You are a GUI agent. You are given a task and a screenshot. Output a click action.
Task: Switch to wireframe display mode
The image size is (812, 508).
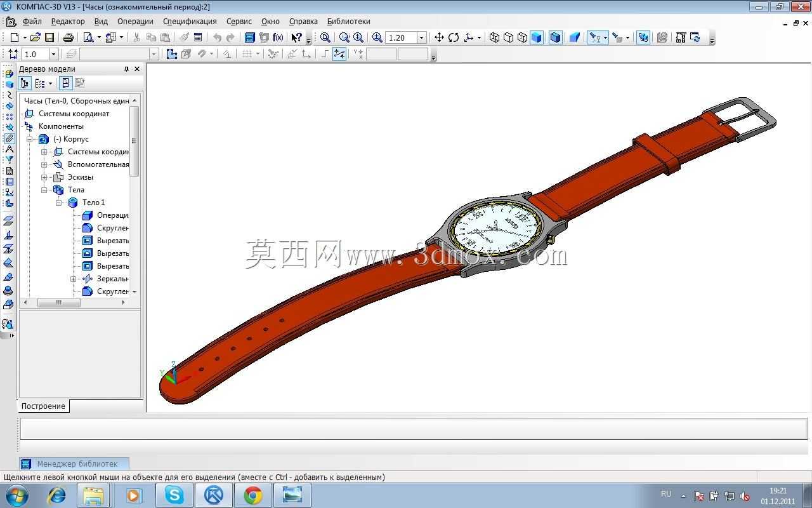(x=495, y=37)
